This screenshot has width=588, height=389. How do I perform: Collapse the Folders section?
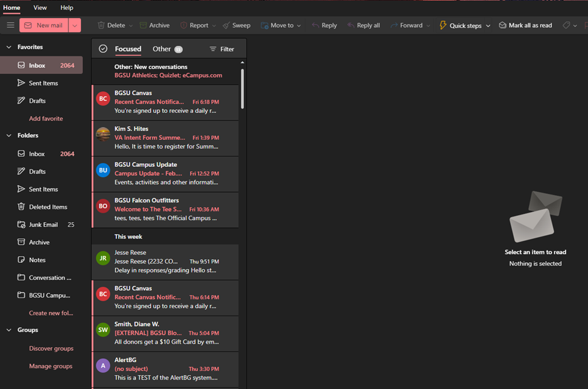[9, 135]
